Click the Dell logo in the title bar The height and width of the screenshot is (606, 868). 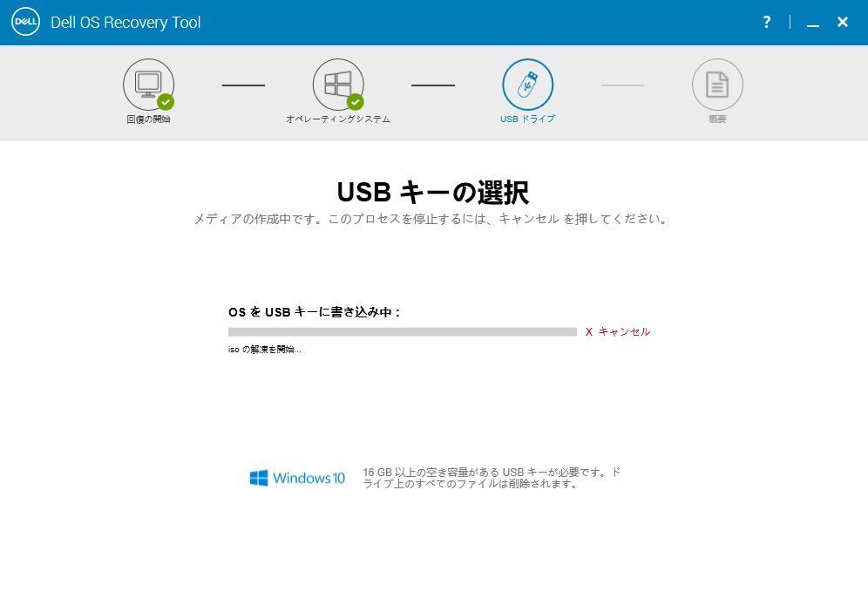(x=25, y=22)
